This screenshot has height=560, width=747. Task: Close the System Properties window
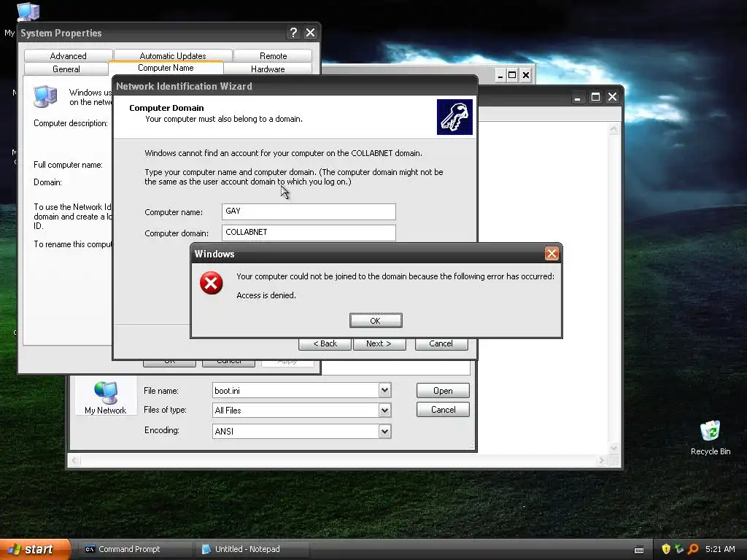[x=310, y=33]
